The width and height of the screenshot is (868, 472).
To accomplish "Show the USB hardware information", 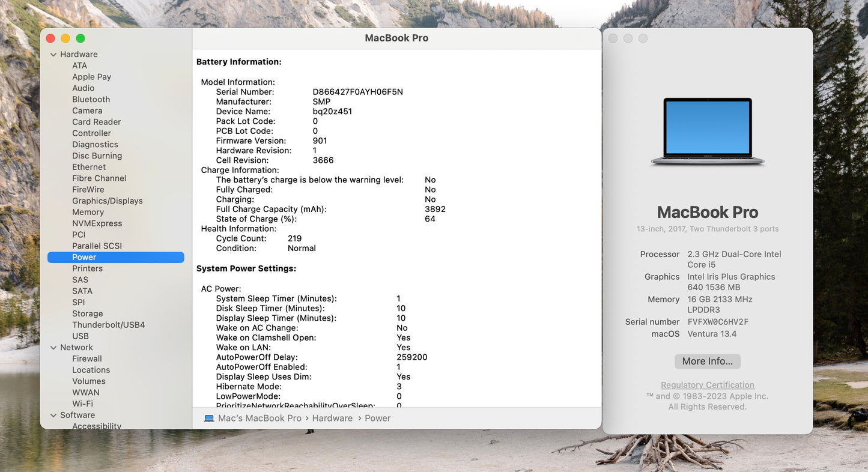I will [80, 336].
